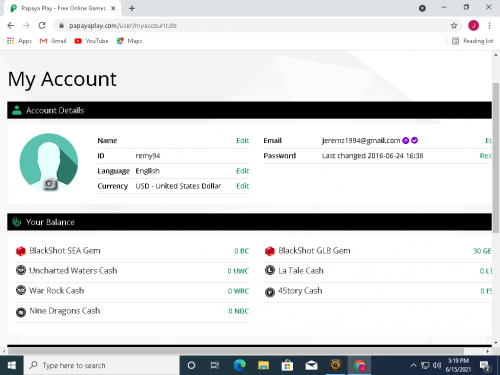
Task: Edit the account Name
Action: coord(242,141)
